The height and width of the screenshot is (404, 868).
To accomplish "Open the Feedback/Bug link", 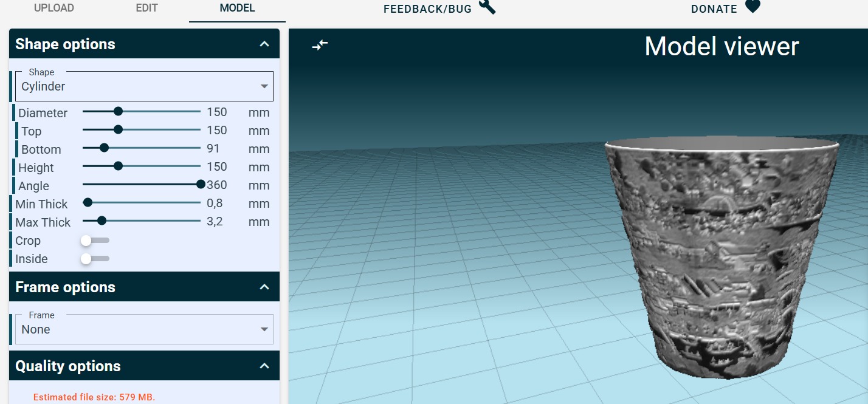I will [x=427, y=9].
